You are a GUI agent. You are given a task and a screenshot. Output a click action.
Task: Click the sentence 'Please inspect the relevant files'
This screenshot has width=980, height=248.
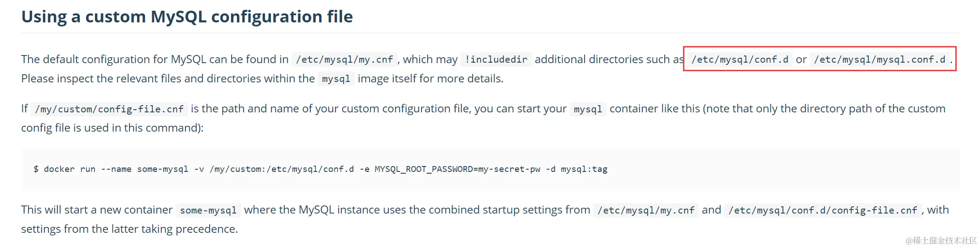262,79
